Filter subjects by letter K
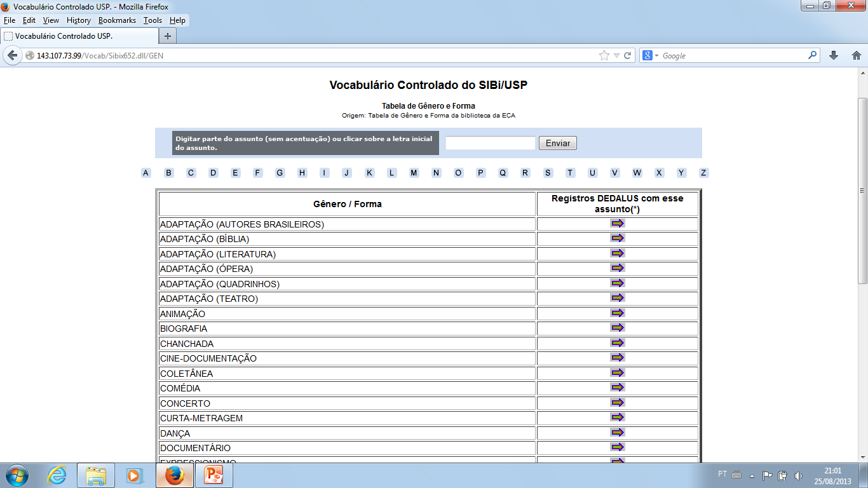 pos(369,173)
